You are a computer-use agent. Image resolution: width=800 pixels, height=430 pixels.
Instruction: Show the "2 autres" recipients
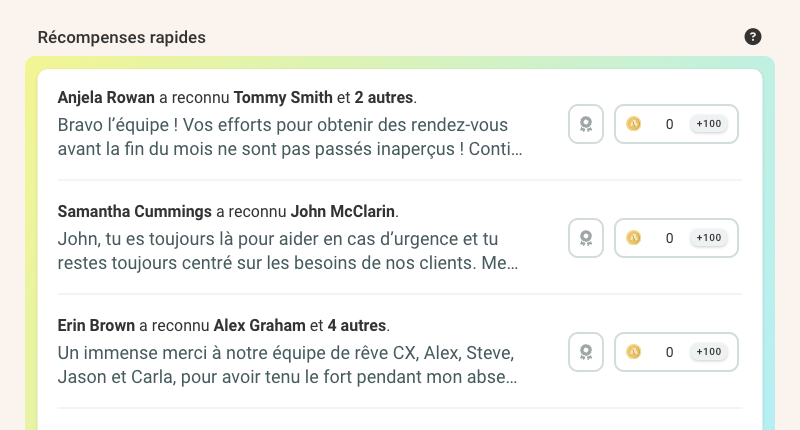click(x=384, y=98)
